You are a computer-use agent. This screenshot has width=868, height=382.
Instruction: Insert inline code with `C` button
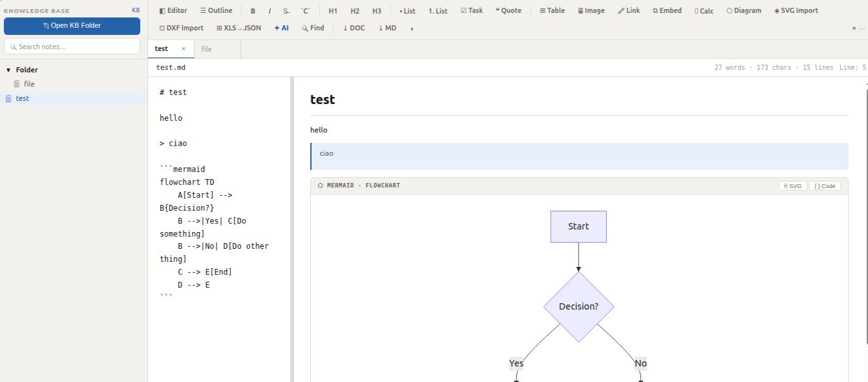click(x=306, y=10)
